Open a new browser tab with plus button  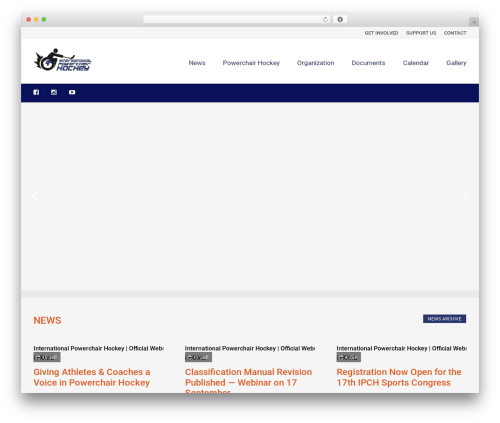(x=474, y=22)
